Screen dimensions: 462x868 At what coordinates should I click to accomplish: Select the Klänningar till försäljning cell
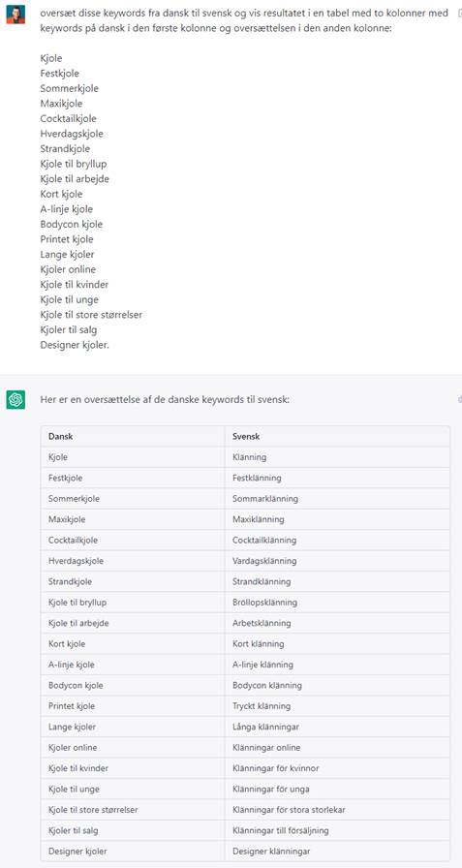(337, 831)
